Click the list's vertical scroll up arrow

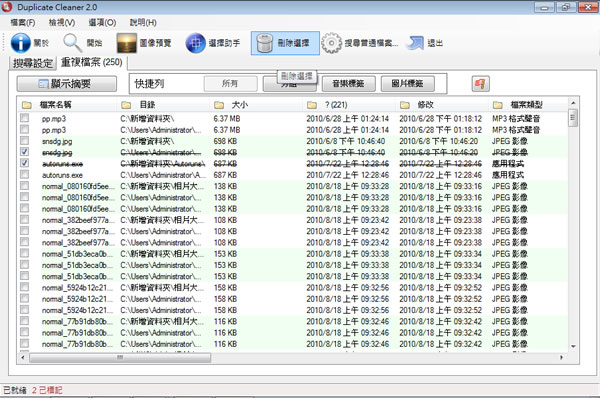[x=573, y=103]
